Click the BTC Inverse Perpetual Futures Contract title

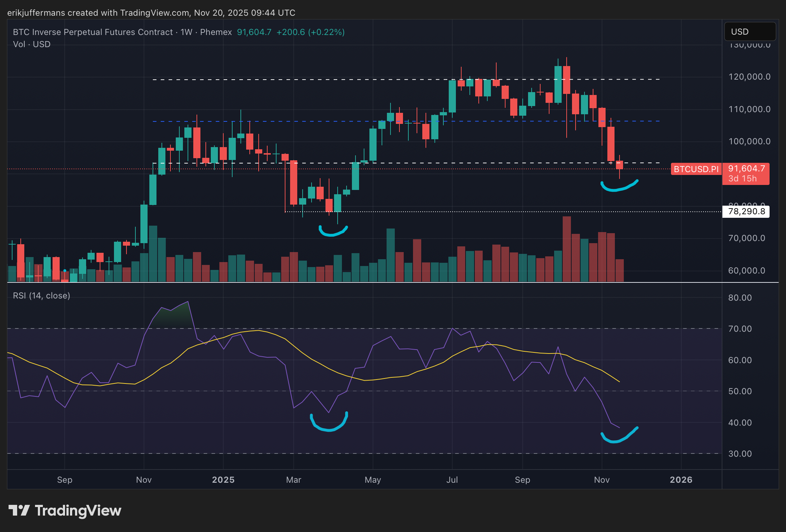pos(93,32)
